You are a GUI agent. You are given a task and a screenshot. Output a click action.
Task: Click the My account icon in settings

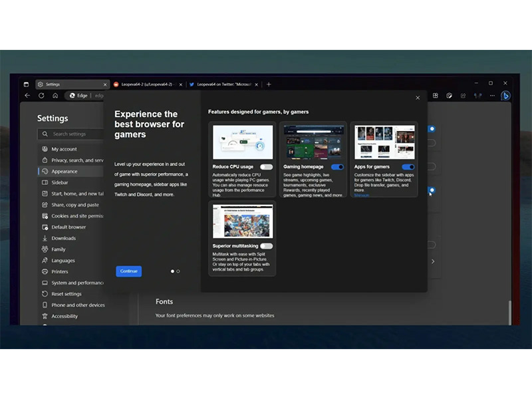tap(45, 149)
